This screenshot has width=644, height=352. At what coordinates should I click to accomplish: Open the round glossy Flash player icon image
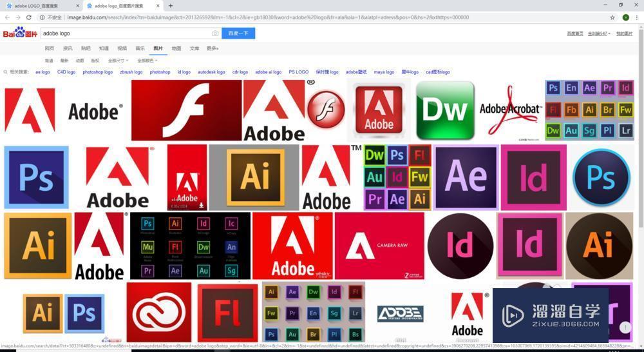(x=326, y=110)
